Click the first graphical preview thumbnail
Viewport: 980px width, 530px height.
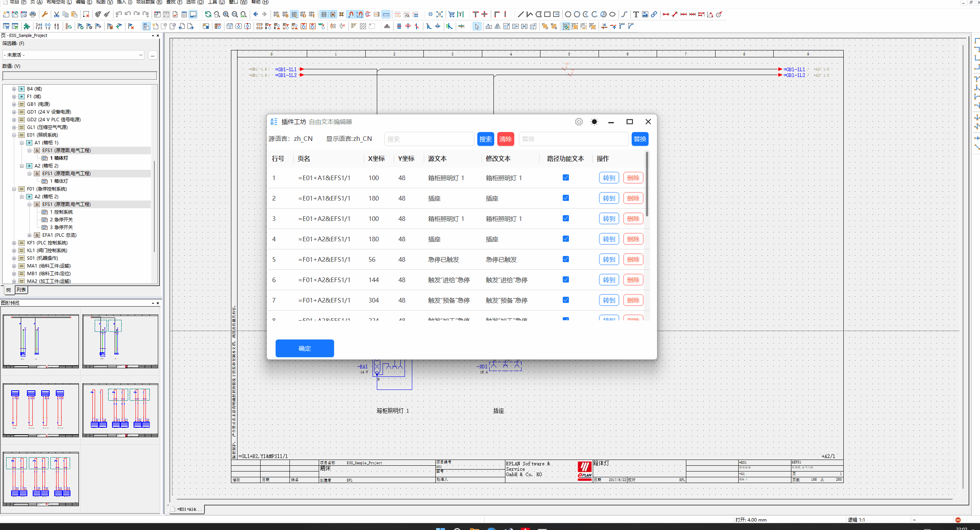click(41, 341)
